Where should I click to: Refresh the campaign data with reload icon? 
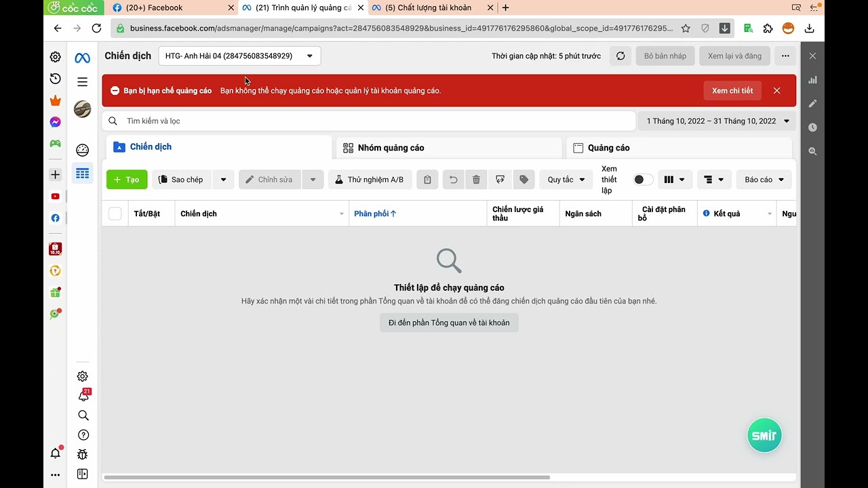(x=620, y=56)
